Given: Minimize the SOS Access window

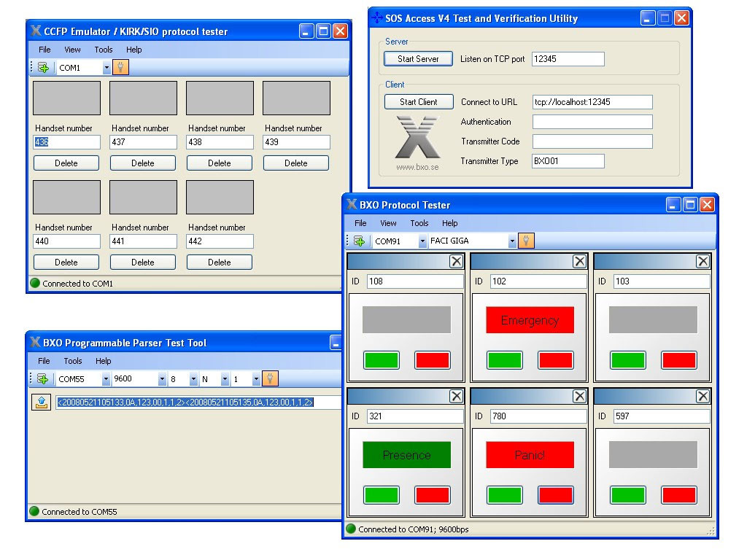Looking at the screenshot, I should pyautogui.click(x=648, y=18).
